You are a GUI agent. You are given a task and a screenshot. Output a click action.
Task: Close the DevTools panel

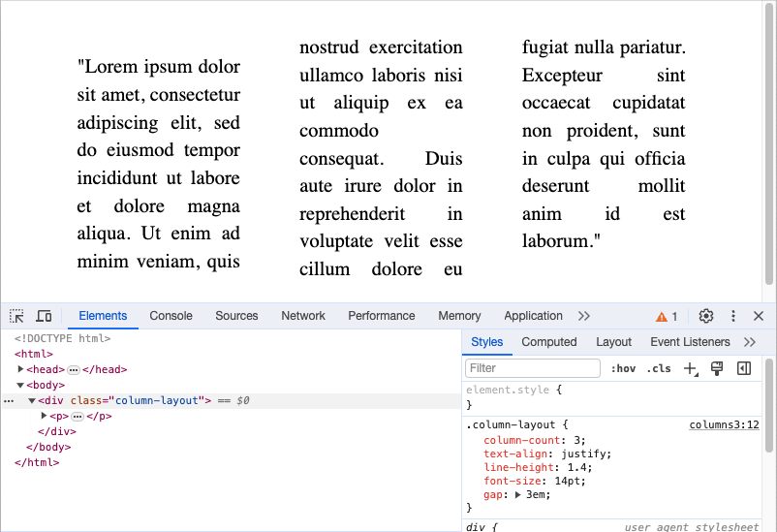[759, 316]
